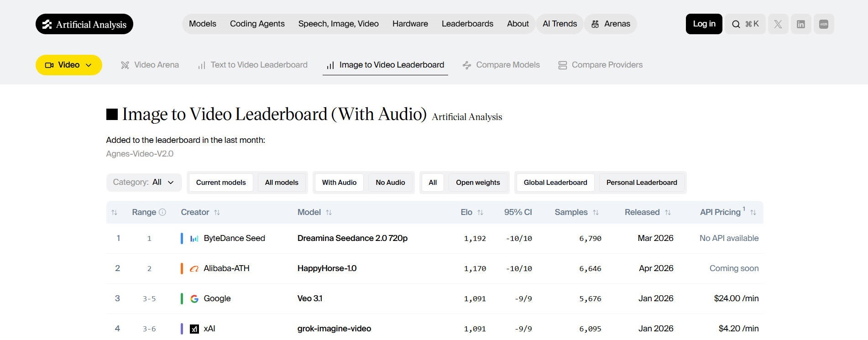Click the Image to Video Leaderboard bar icon

pyautogui.click(x=330, y=65)
